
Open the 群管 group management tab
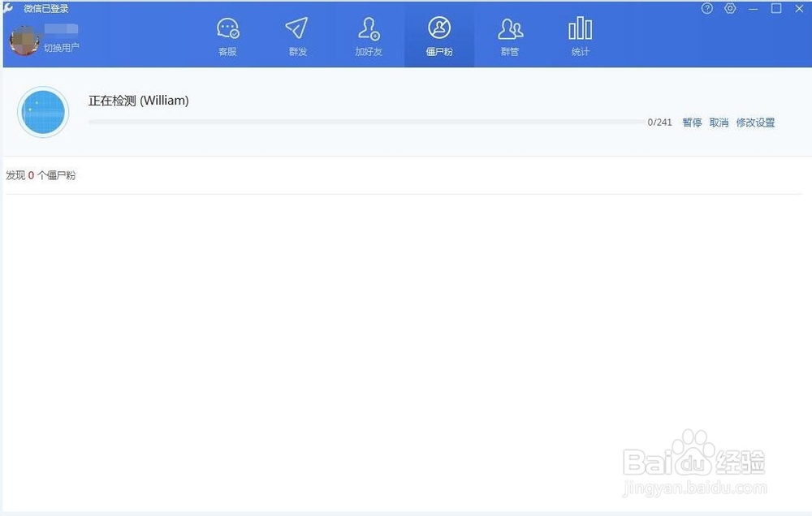point(510,37)
